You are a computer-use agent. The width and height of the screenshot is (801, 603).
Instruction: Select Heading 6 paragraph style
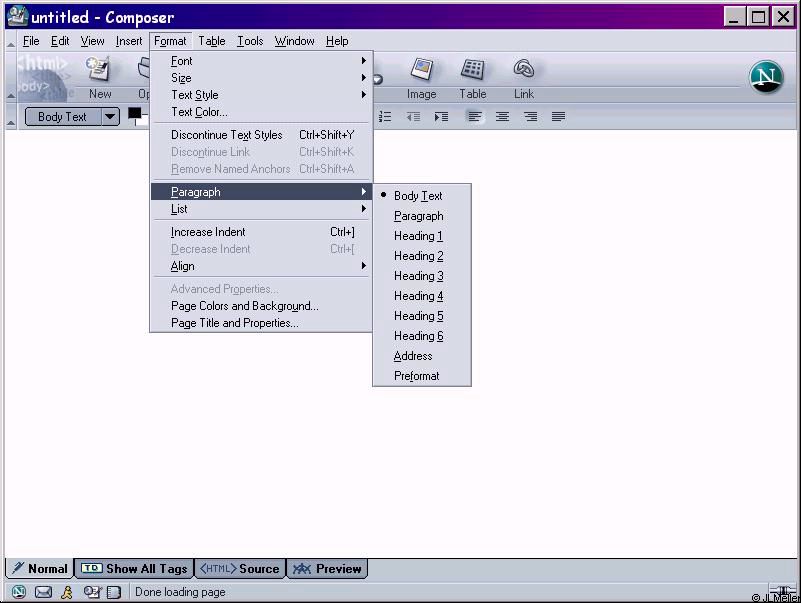[x=422, y=336]
